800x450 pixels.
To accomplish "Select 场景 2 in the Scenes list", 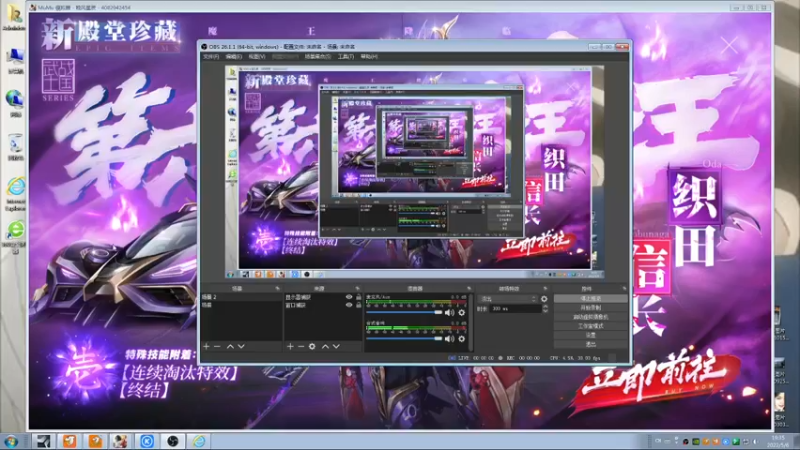I will (x=241, y=297).
